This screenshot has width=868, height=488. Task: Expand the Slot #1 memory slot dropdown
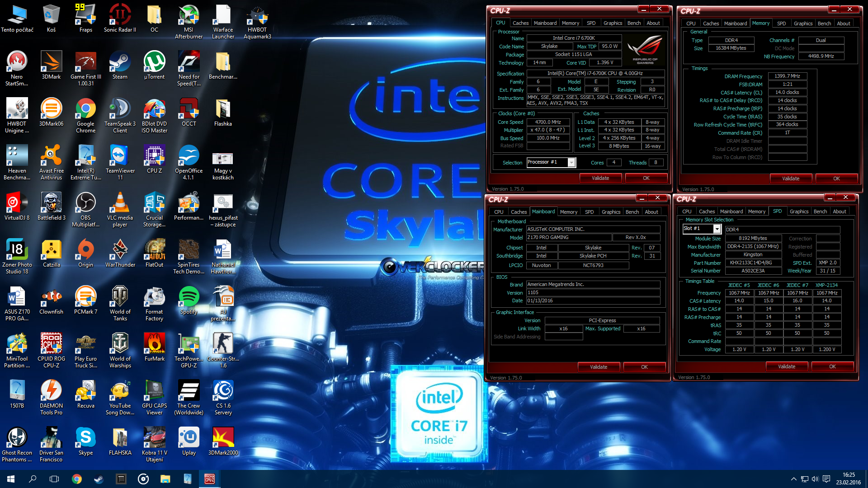click(x=717, y=229)
